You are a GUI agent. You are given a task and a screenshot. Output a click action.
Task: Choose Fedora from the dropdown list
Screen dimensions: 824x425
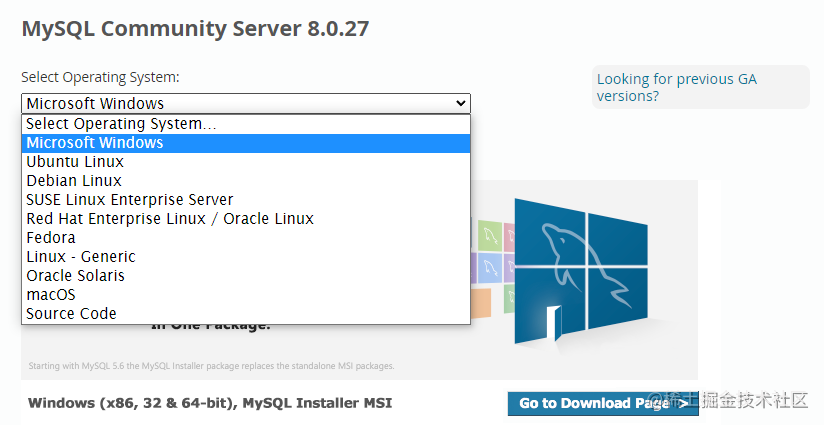pyautogui.click(x=246, y=237)
